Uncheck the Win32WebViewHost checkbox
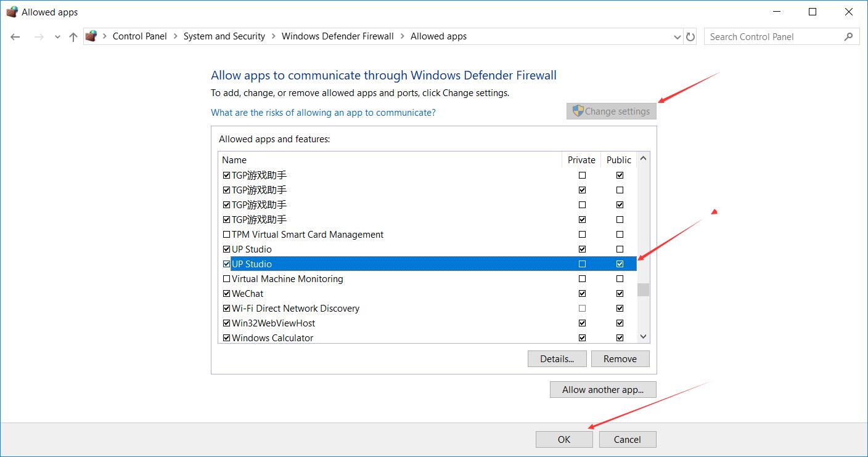Image resolution: width=868 pixels, height=457 pixels. coord(226,323)
